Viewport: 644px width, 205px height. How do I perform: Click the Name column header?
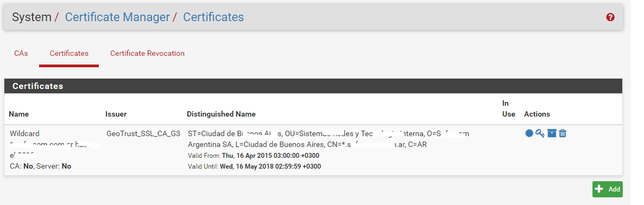click(19, 114)
